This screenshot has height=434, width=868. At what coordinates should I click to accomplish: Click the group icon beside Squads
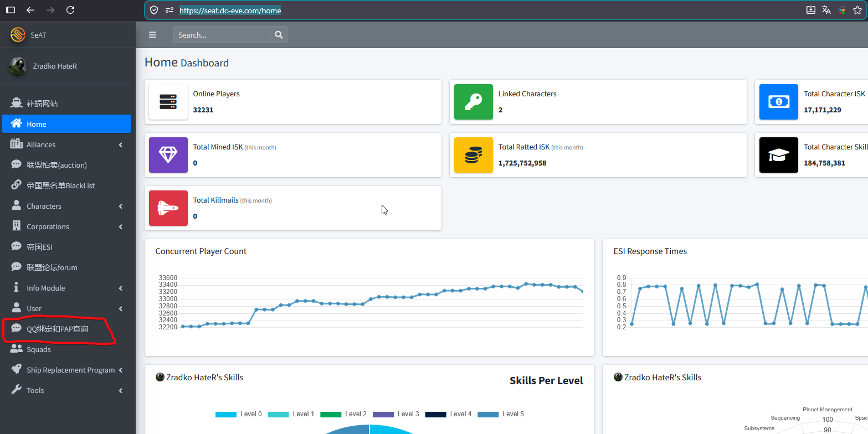click(17, 349)
